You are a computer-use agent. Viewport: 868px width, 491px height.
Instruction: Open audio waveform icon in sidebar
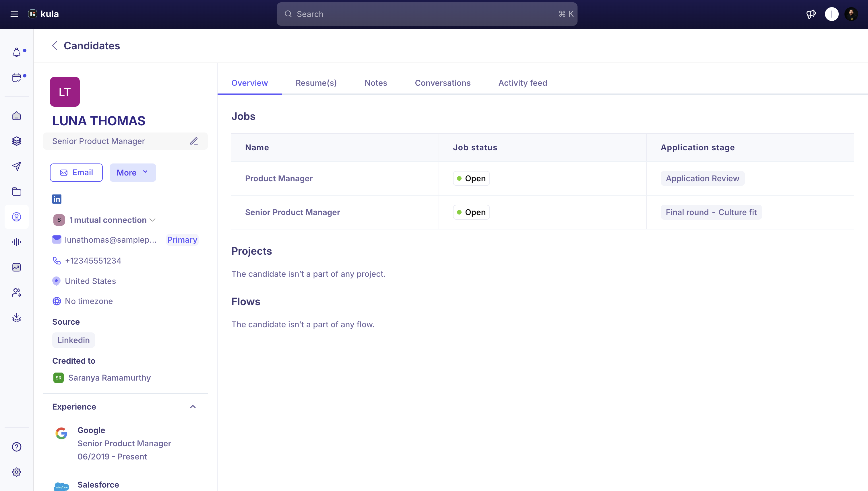(17, 242)
